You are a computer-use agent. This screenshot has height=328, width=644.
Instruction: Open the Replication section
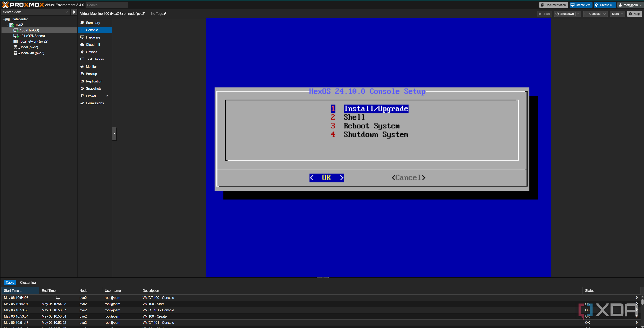[95, 81]
